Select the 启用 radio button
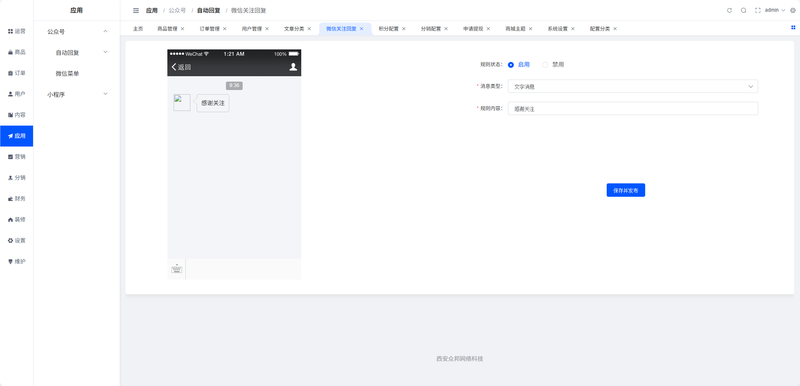The image size is (800, 386). (x=511, y=65)
